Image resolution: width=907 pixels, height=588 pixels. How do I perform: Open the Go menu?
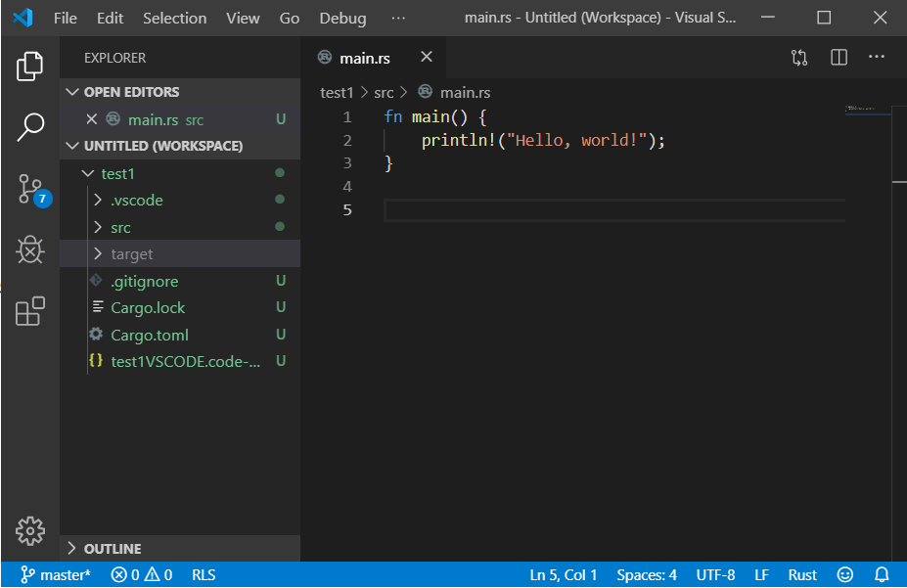(x=290, y=18)
